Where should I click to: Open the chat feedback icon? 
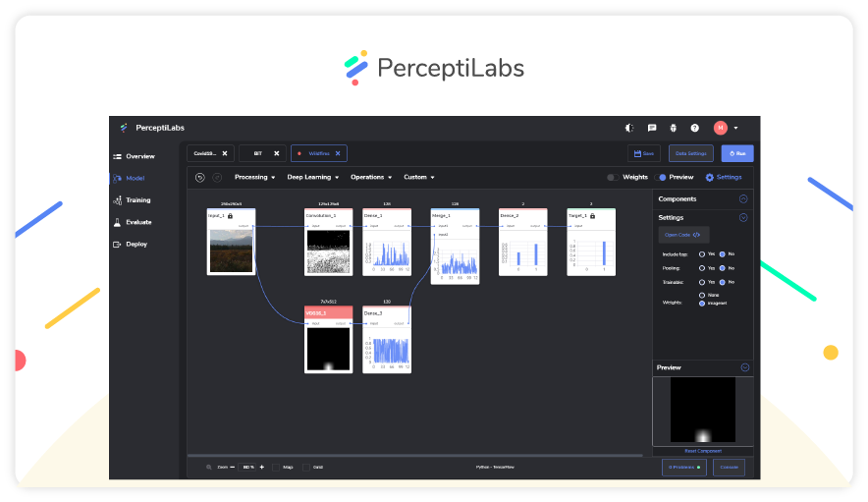[652, 128]
